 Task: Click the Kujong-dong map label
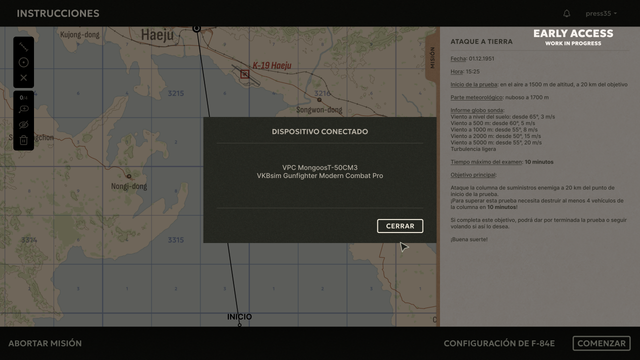point(80,35)
